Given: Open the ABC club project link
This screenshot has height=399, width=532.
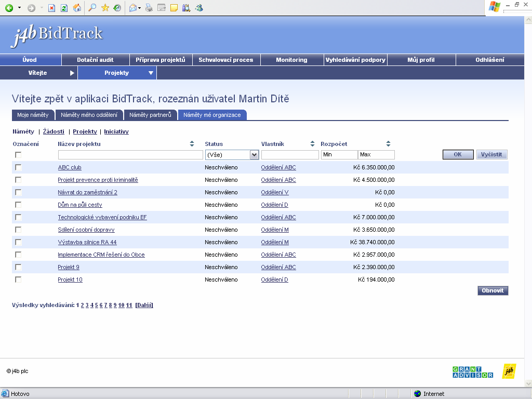Looking at the screenshot, I should (70, 167).
